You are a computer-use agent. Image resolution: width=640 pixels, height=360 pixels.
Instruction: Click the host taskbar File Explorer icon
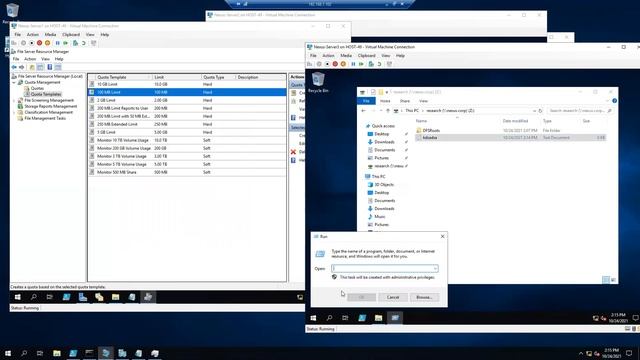pyautogui.click(x=57, y=353)
